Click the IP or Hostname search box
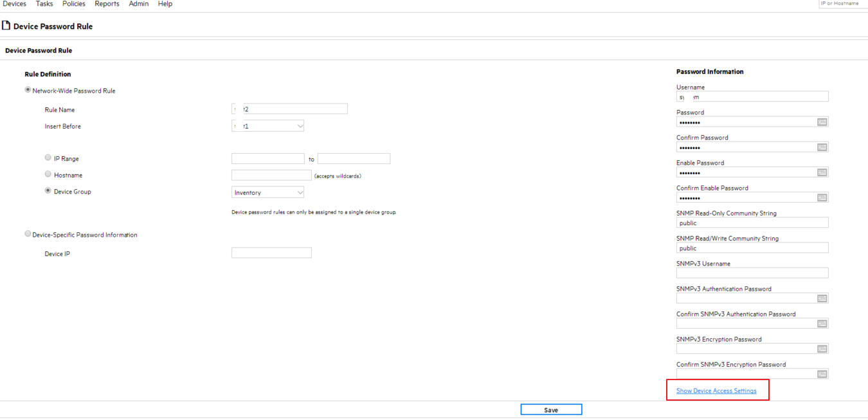 pos(843,4)
